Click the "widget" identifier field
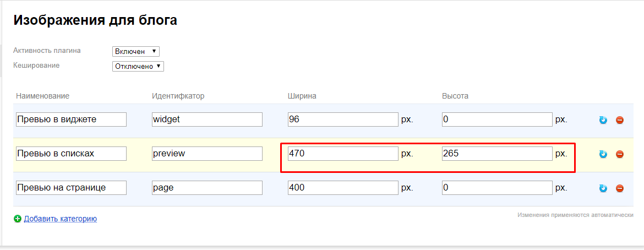 [207, 119]
